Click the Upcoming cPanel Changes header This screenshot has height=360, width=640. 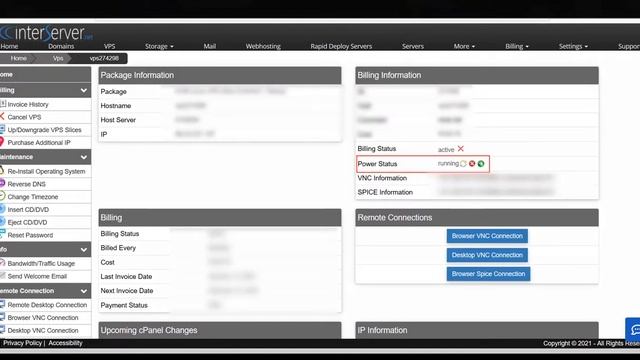pos(220,330)
